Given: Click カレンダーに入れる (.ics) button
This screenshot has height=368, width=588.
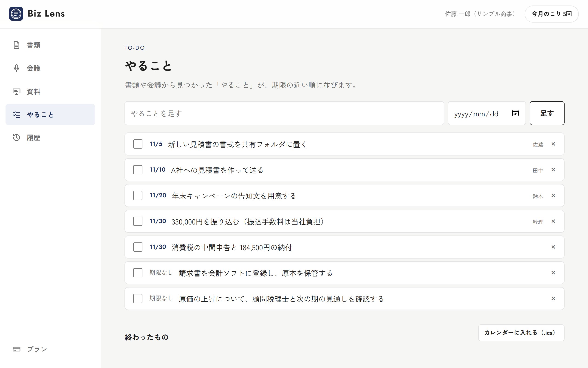Looking at the screenshot, I should click(x=521, y=333).
